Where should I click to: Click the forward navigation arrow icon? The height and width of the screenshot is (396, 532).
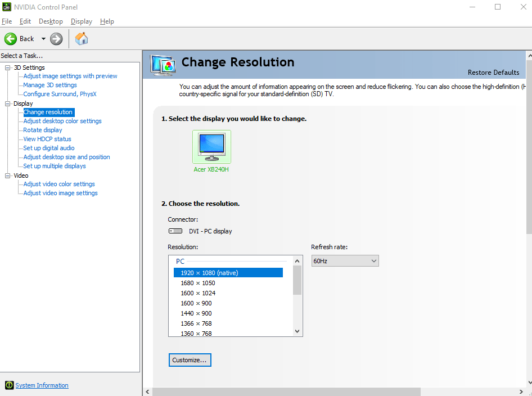click(x=56, y=38)
